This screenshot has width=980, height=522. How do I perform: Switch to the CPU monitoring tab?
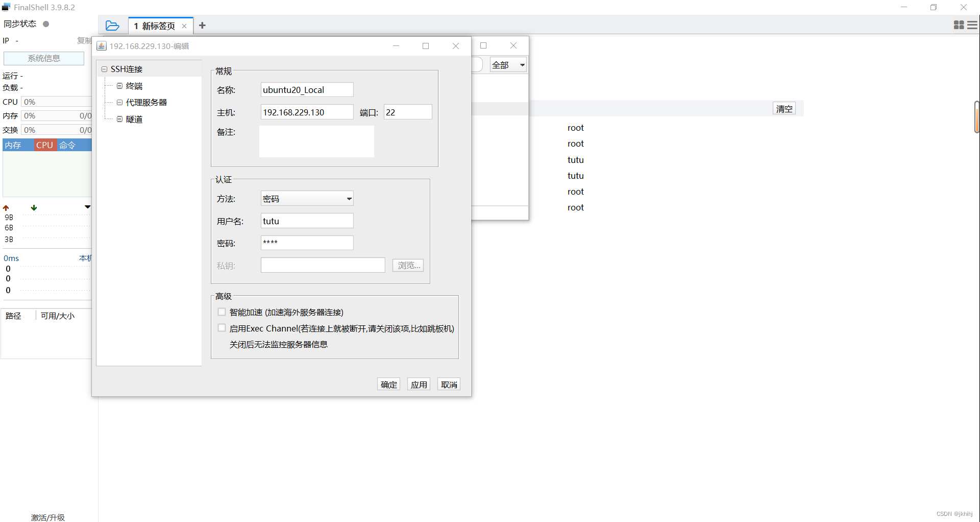click(44, 145)
